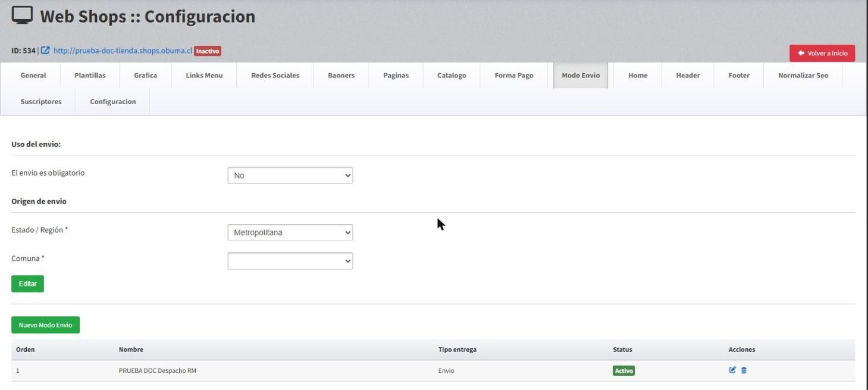
Task: Click the Acciones column header
Action: click(x=742, y=350)
